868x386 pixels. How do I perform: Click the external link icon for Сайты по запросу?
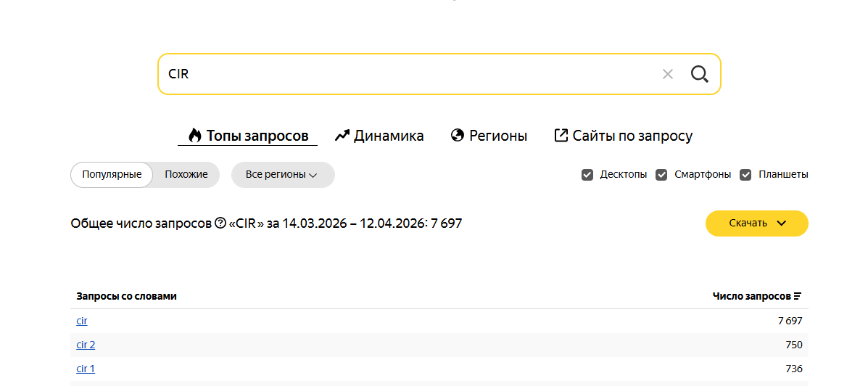click(x=561, y=136)
